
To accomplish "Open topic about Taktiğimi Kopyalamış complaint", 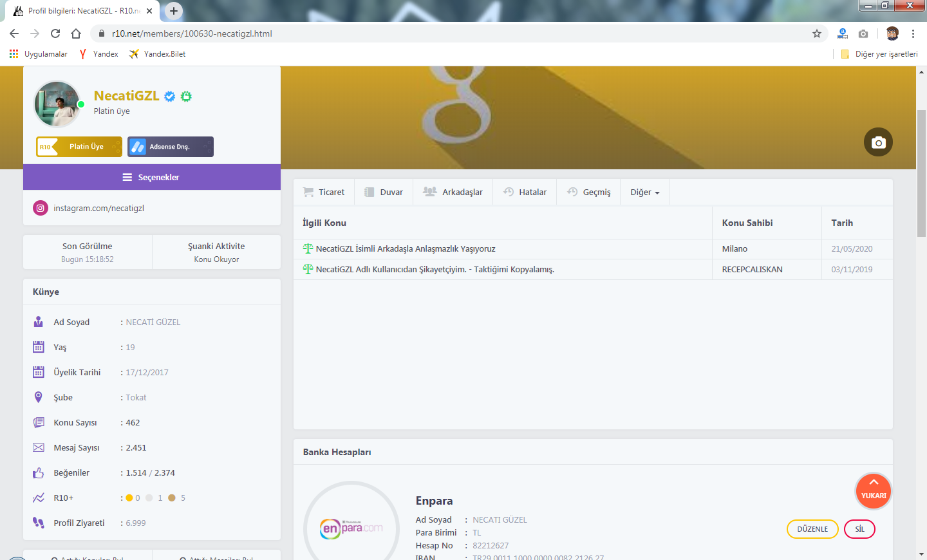I will coord(435,269).
